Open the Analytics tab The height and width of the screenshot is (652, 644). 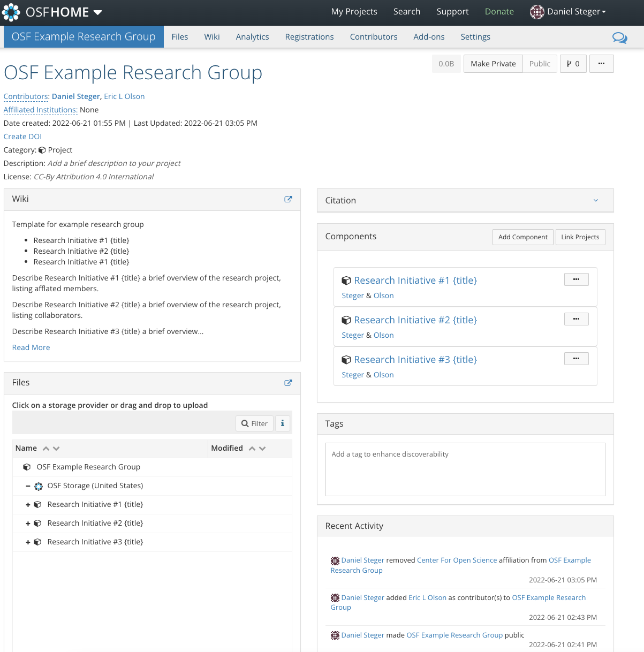click(x=252, y=37)
